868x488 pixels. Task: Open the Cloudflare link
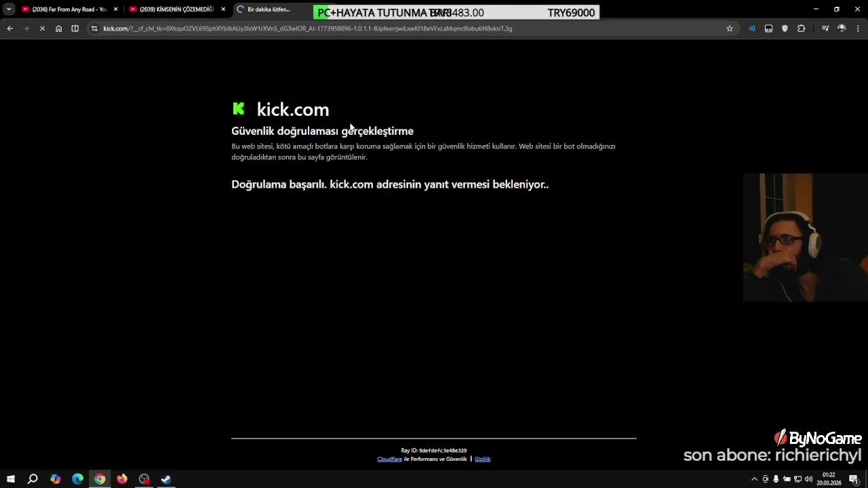(x=389, y=459)
